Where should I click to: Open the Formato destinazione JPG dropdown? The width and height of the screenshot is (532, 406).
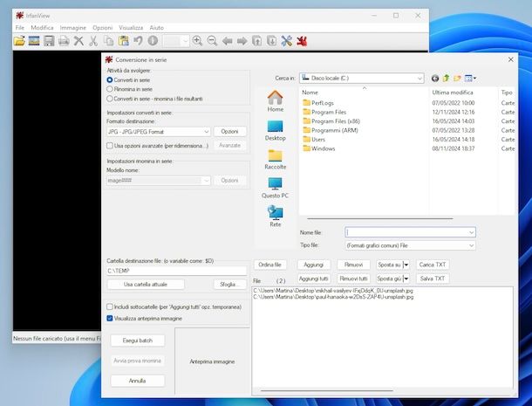click(x=159, y=132)
